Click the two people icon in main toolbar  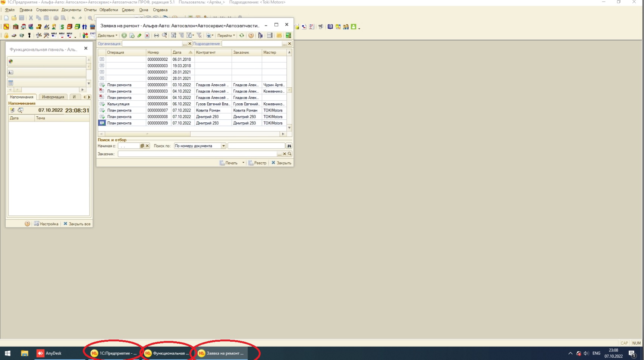pyautogui.click(x=85, y=27)
